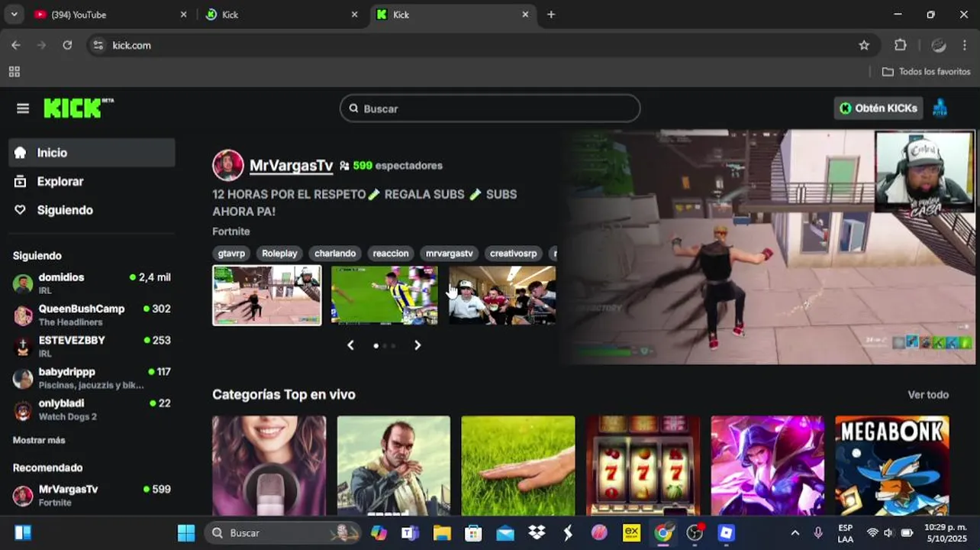The width and height of the screenshot is (980, 550).
Task: Open domidios channel in followed list
Action: pos(92,283)
